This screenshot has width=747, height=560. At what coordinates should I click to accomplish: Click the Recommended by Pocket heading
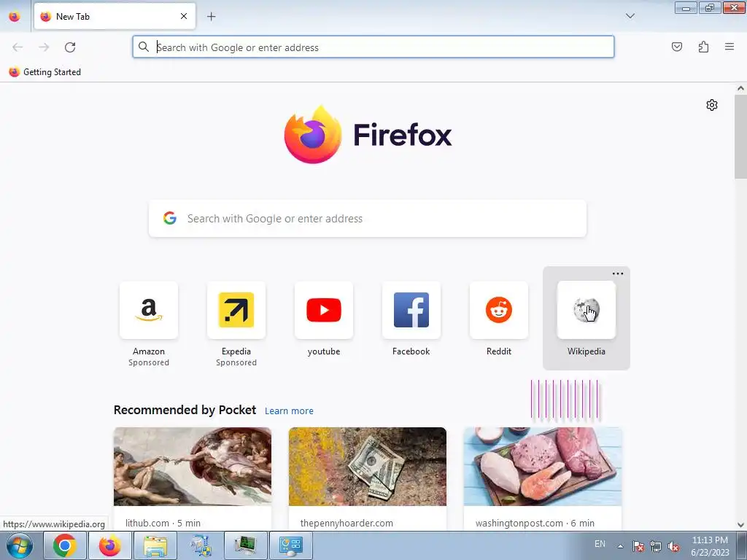pyautogui.click(x=185, y=410)
